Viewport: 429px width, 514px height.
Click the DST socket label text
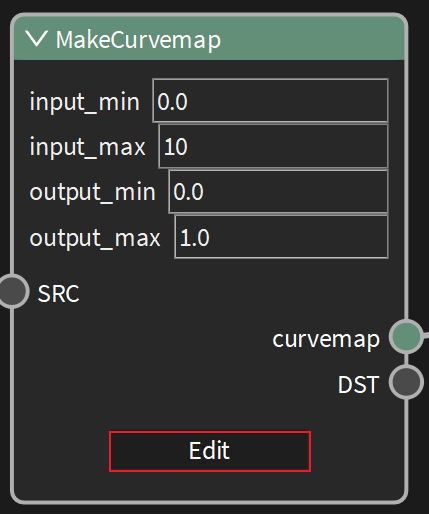pos(359,385)
